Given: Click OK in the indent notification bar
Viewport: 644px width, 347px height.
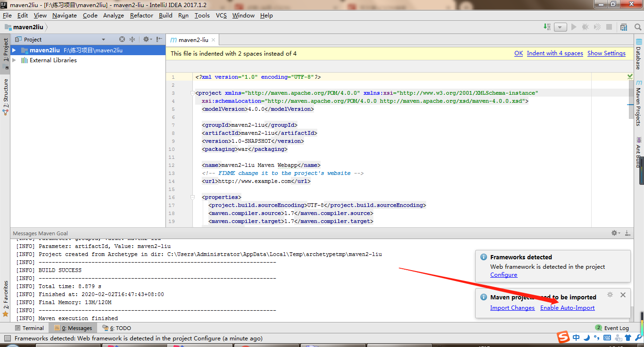Looking at the screenshot, I should point(519,53).
